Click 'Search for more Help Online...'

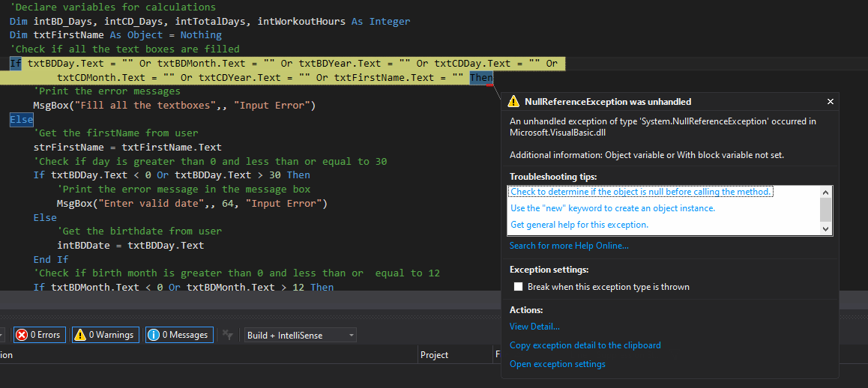(x=569, y=246)
